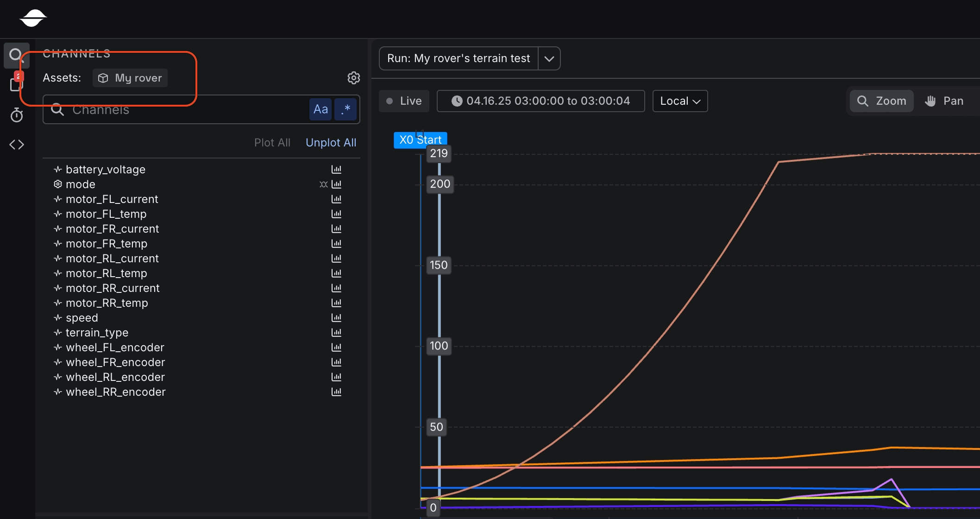Open the stopwatch panel in the sidebar

coord(17,115)
